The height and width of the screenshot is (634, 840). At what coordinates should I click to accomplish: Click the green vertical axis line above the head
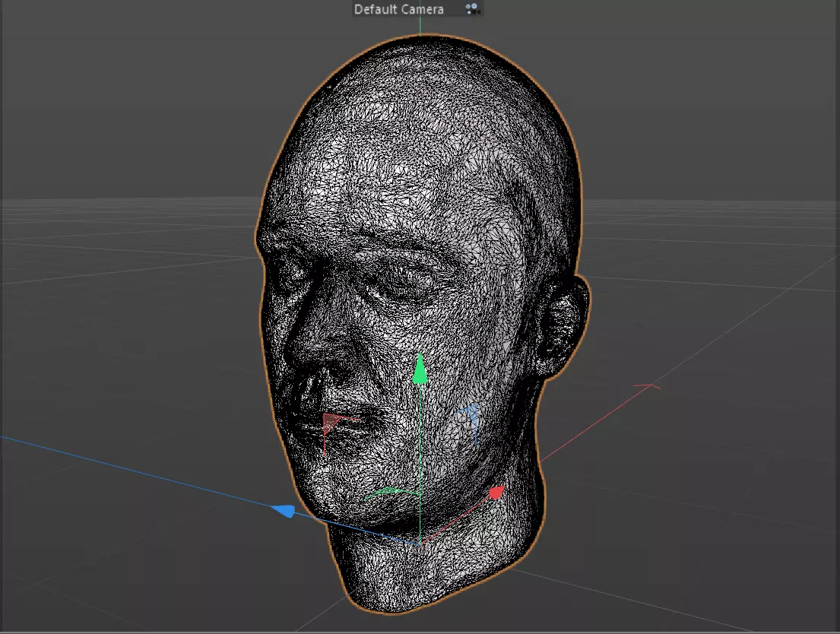(420, 26)
